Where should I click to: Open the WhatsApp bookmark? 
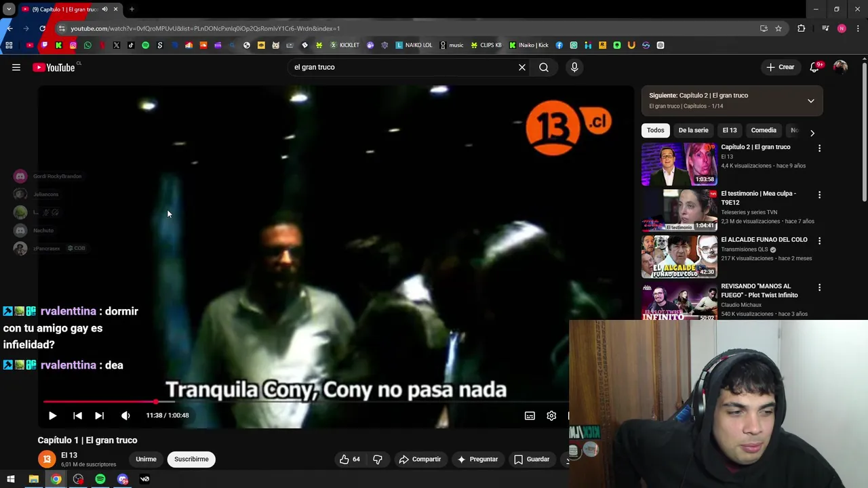click(x=87, y=45)
